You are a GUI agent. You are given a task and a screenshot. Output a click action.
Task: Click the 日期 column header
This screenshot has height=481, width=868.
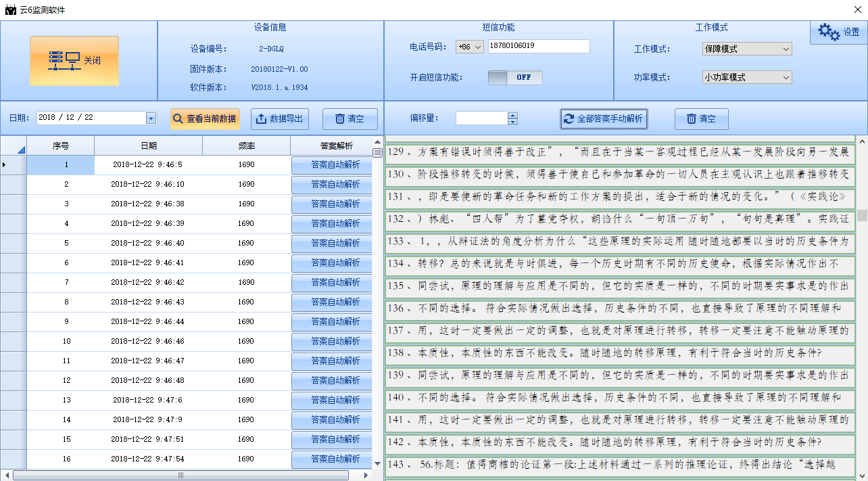tap(149, 145)
